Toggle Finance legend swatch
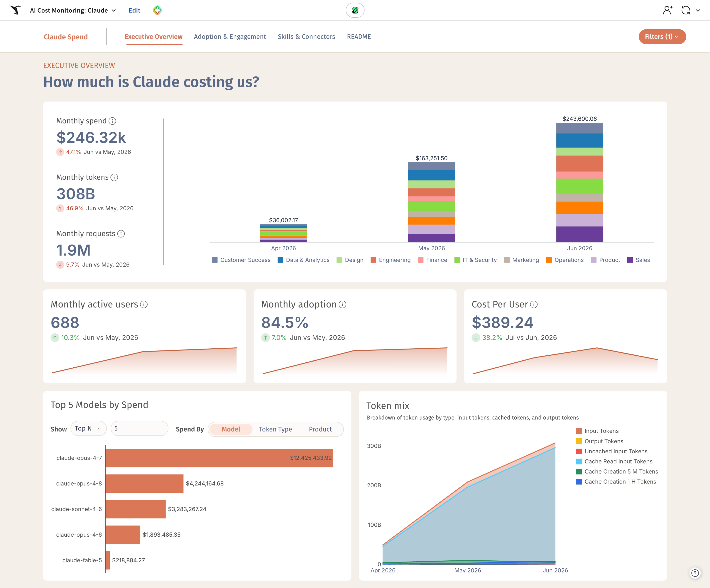710x588 pixels. coord(421,260)
